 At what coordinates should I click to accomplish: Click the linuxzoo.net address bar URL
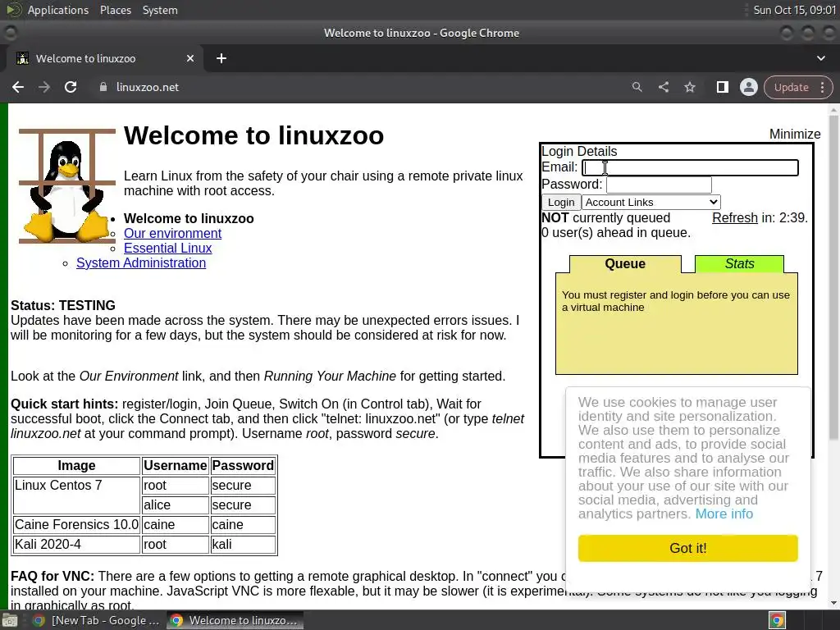coord(148,87)
